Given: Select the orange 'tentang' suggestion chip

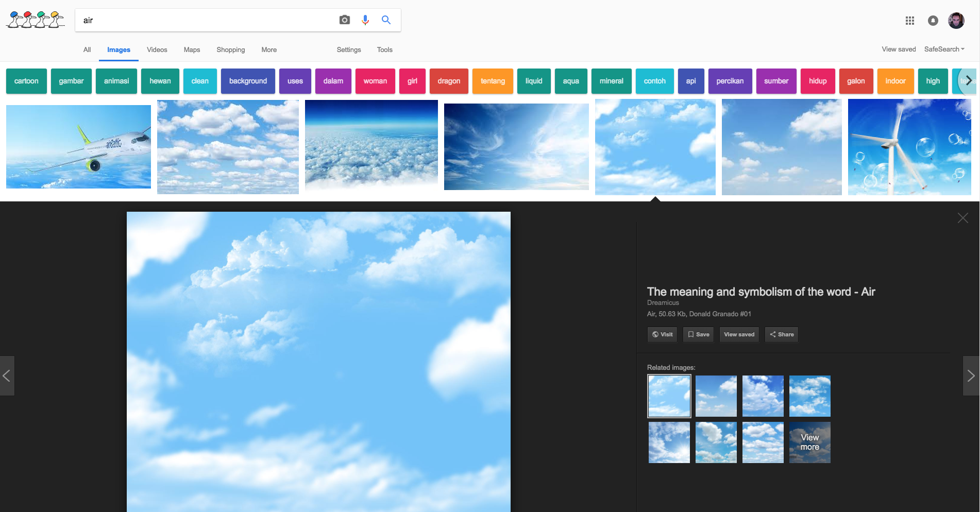Looking at the screenshot, I should (x=493, y=81).
